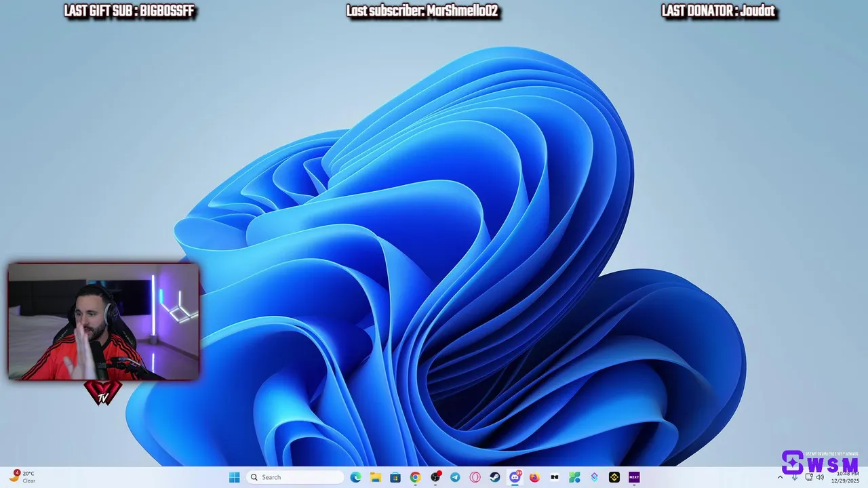
Task: Open the green puzzle-shaped taskbar app
Action: (574, 477)
